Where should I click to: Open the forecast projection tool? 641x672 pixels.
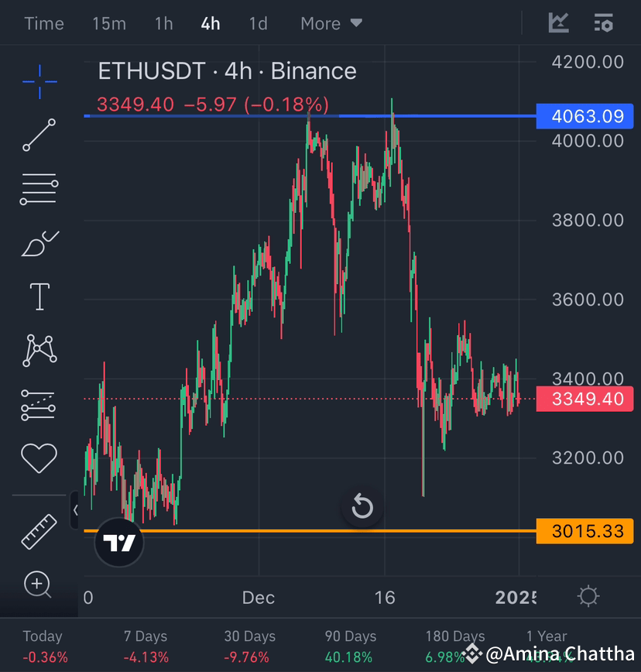pyautogui.click(x=39, y=403)
